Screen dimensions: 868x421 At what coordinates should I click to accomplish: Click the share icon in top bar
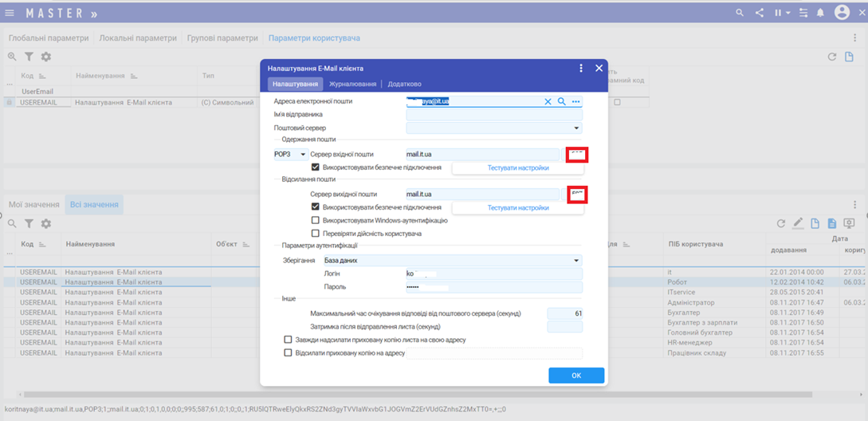pos(759,13)
